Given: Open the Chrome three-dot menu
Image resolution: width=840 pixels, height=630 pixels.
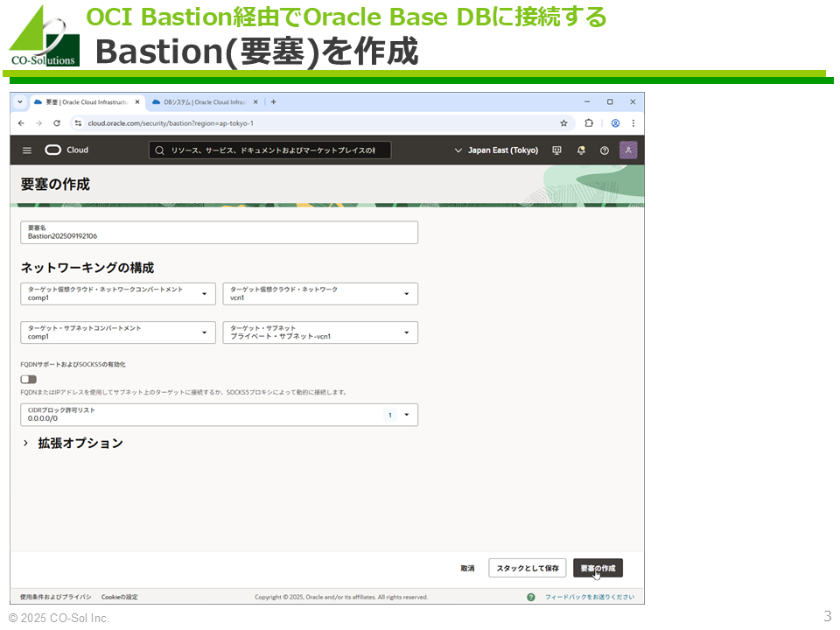Looking at the screenshot, I should [633, 123].
